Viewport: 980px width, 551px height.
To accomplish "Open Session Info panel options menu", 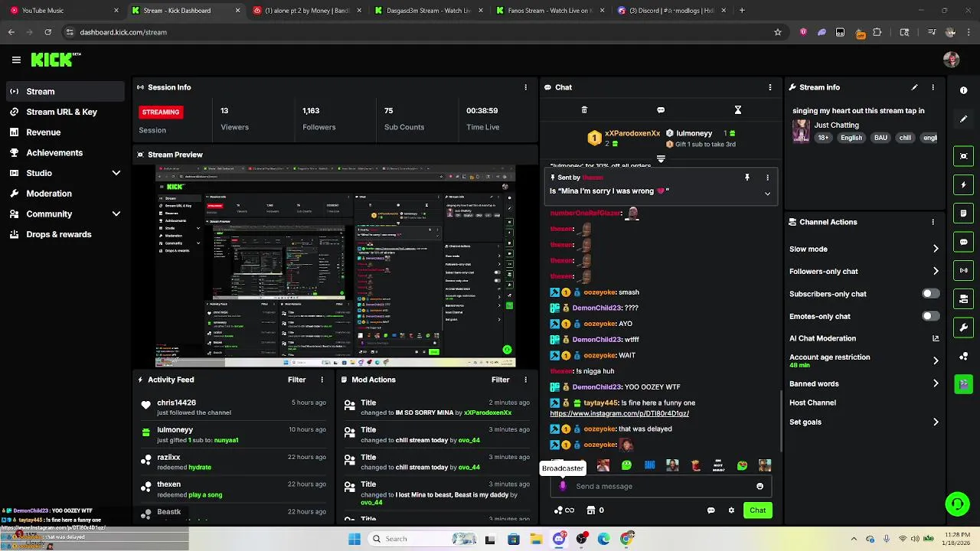I will click(x=525, y=87).
